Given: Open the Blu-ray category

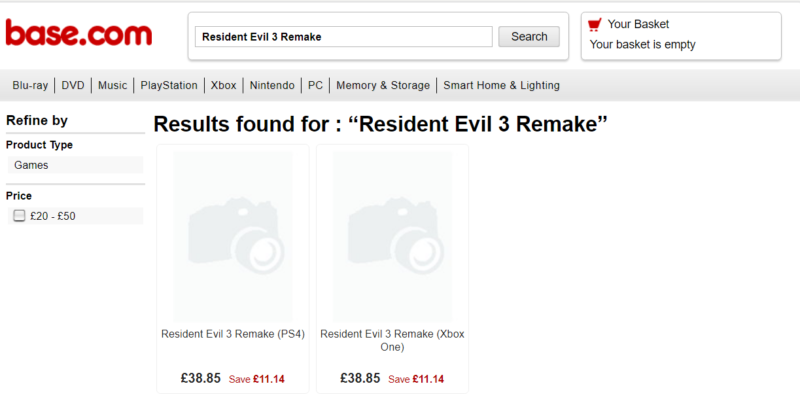Looking at the screenshot, I should pos(30,85).
